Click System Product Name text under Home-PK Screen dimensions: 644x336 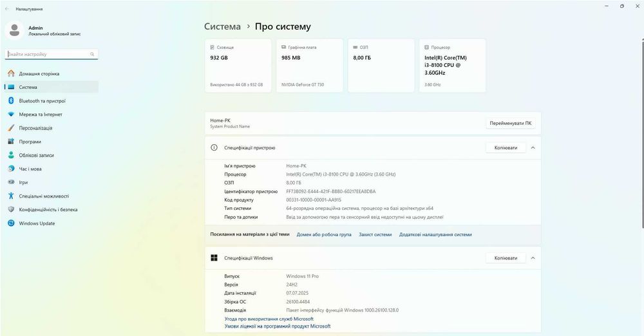coord(230,127)
